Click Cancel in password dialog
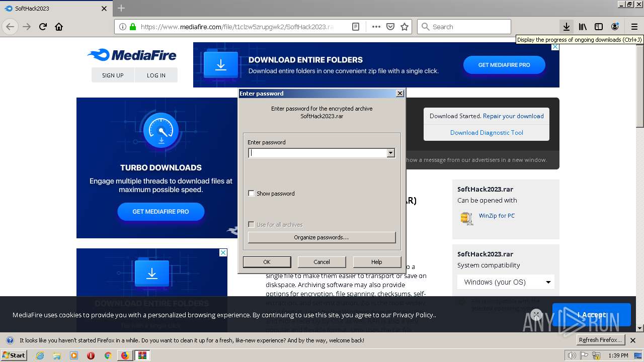Viewport: 644px width, 362px height. click(x=321, y=262)
